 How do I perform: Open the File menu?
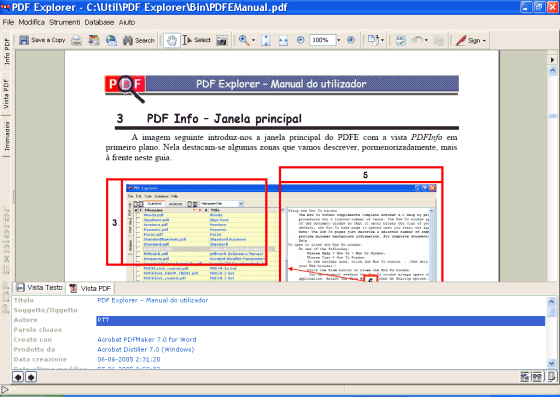pyautogui.click(x=8, y=22)
